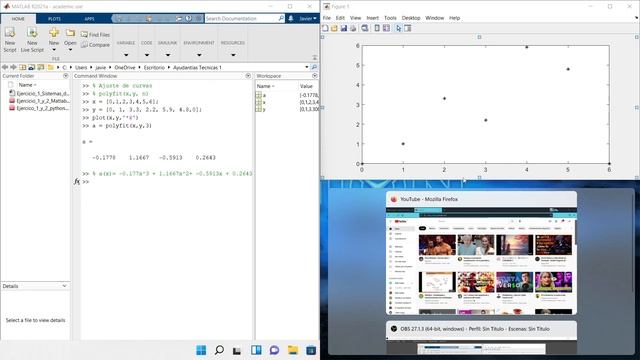Image resolution: width=640 pixels, height=360 pixels.
Task: Sort Current Folder by Name column
Action: pos(28,85)
